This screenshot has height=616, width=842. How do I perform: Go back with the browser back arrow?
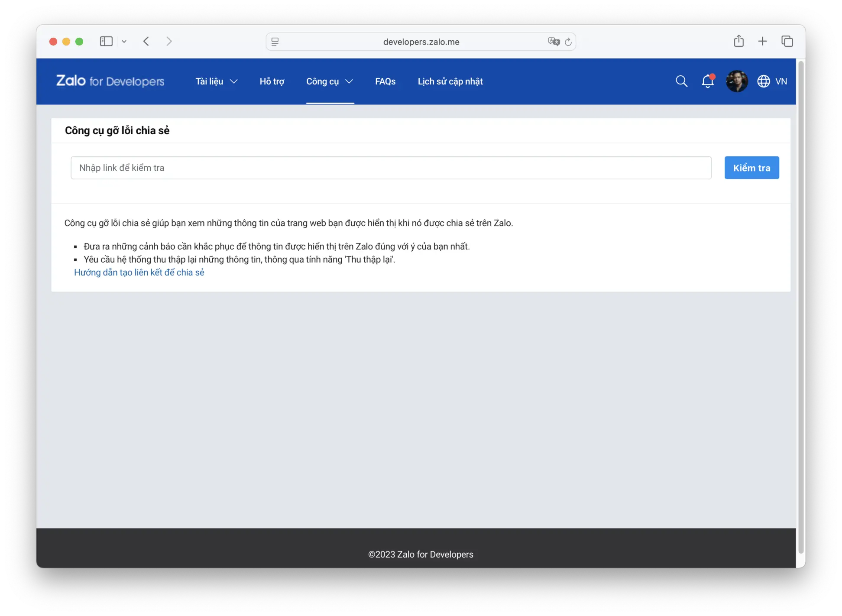click(x=146, y=41)
